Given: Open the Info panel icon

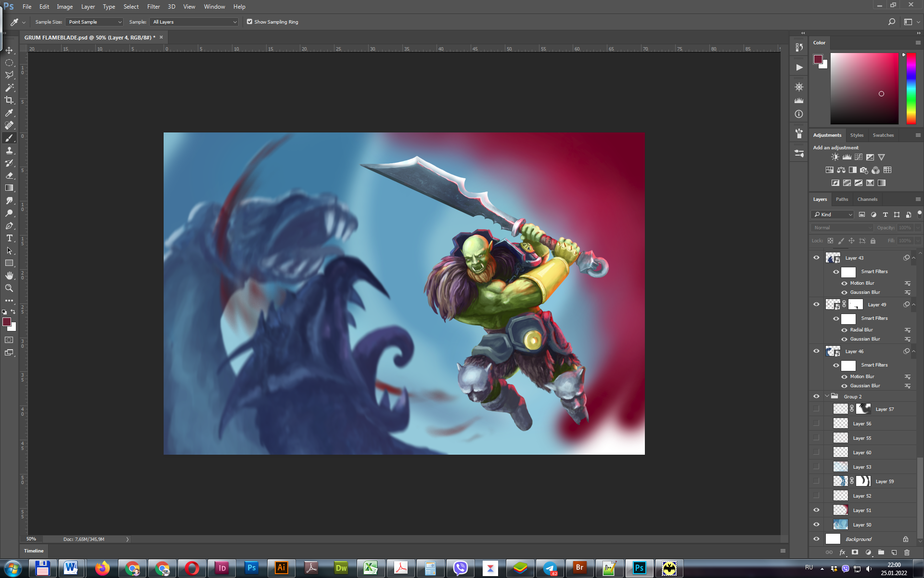Looking at the screenshot, I should [799, 114].
